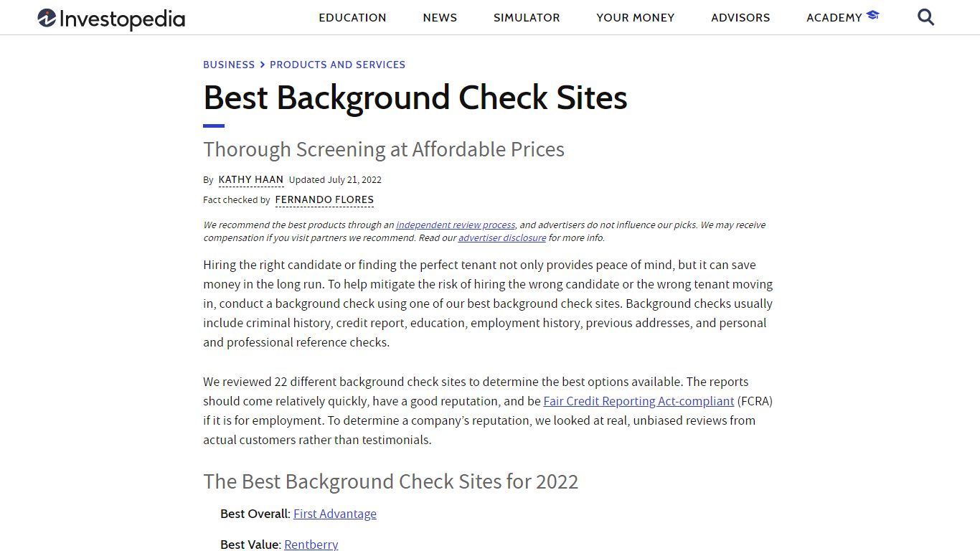Image resolution: width=980 pixels, height=551 pixels.
Task: Open the search magnifier icon
Action: coord(926,17)
